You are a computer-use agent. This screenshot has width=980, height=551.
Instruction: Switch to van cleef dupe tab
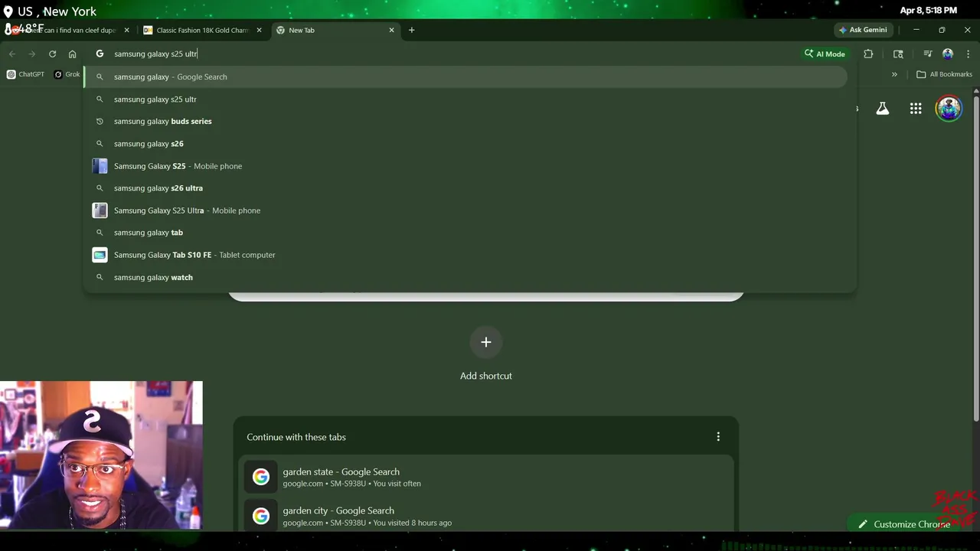pyautogui.click(x=67, y=30)
